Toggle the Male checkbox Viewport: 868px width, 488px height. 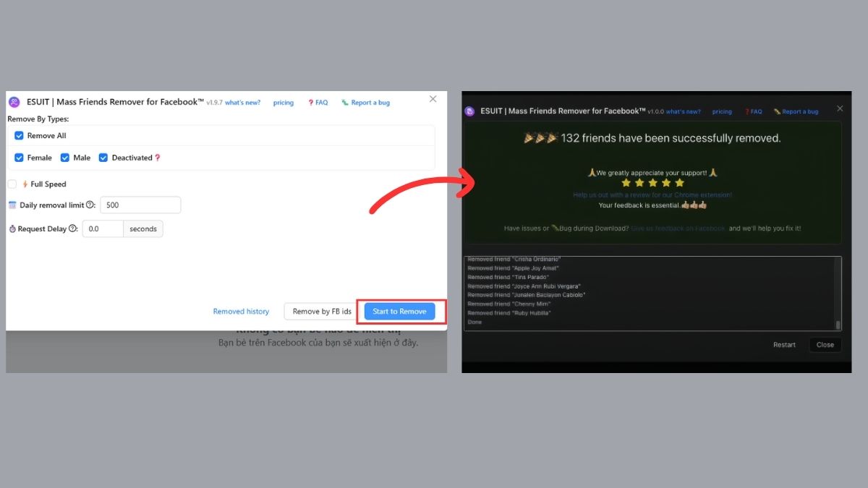point(65,158)
